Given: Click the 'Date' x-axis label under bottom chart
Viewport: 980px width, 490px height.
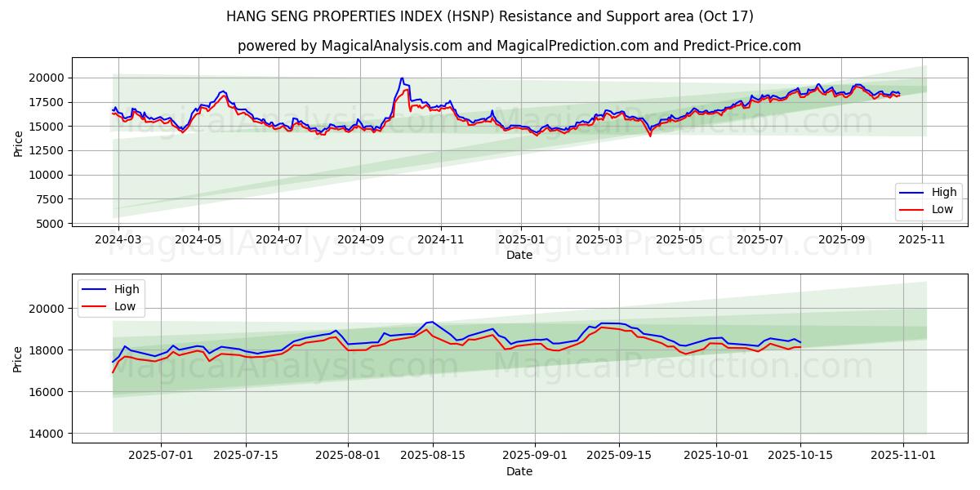Looking at the screenshot, I should point(519,471).
